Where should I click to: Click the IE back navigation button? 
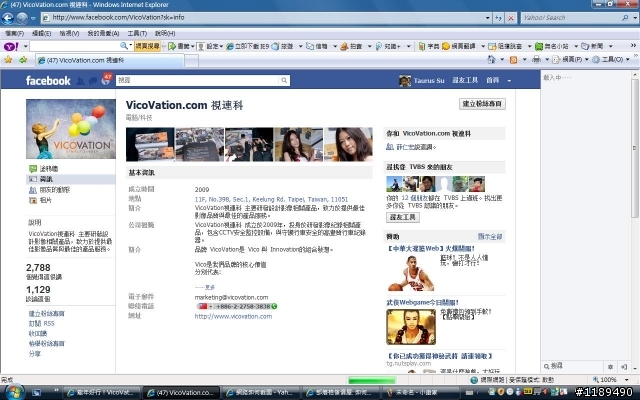click(x=7, y=18)
